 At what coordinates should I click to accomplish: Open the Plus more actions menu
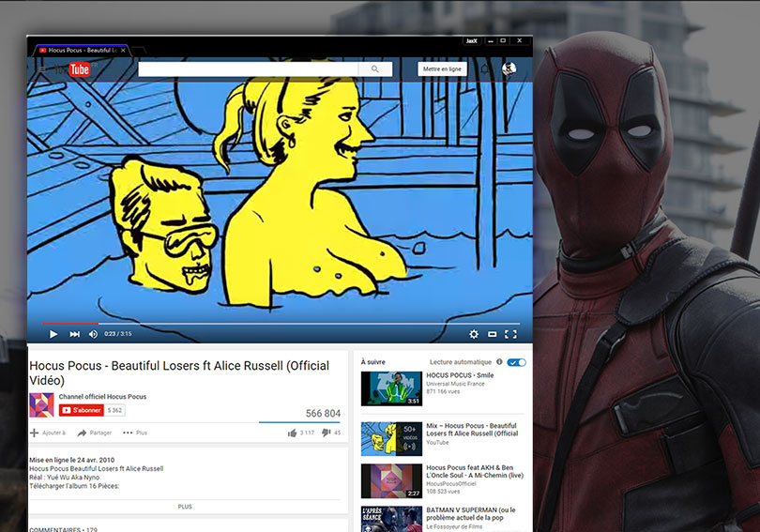[x=135, y=433]
